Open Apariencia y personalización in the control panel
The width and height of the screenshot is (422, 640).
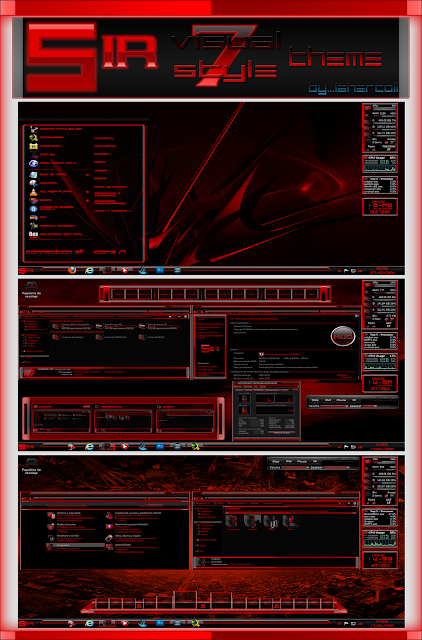click(x=131, y=524)
